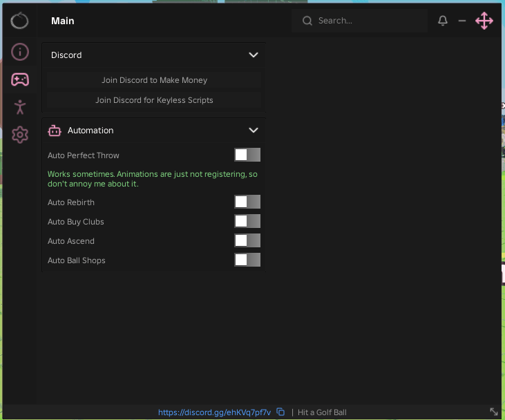The height and width of the screenshot is (420, 505).
Task: Open the player character tab icon
Action: [20, 107]
